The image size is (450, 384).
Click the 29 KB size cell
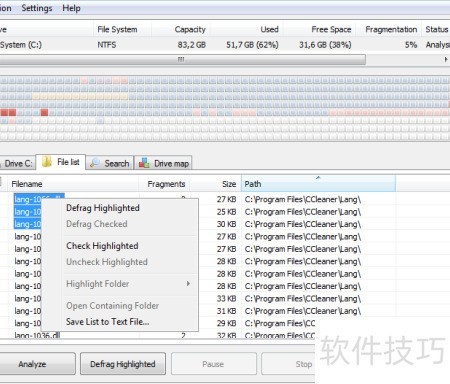[226, 323]
